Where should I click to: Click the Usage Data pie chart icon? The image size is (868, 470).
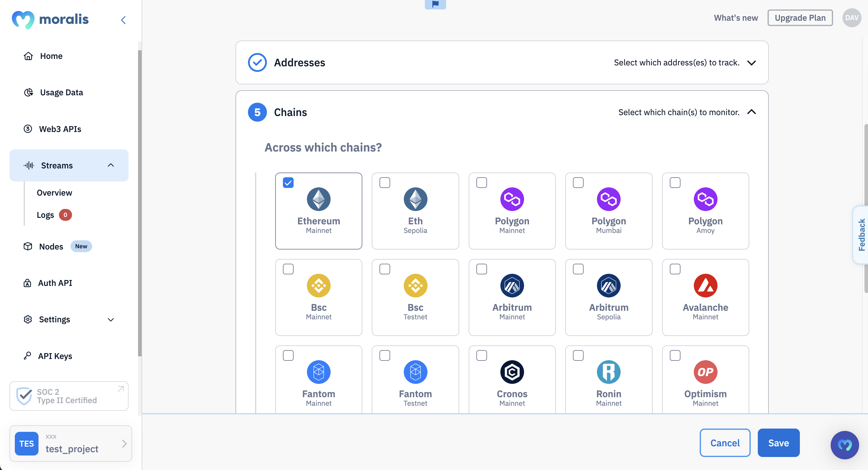(28, 92)
